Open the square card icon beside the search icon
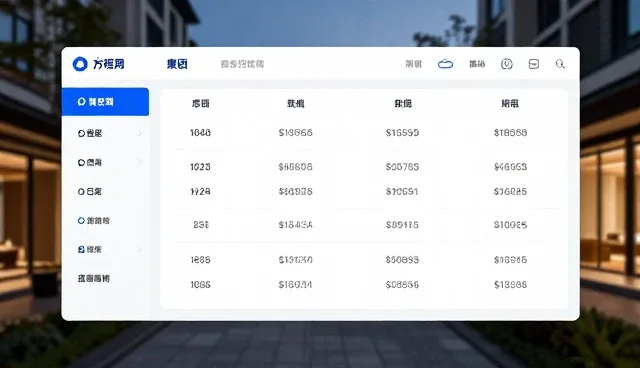The width and height of the screenshot is (640, 368). 533,64
